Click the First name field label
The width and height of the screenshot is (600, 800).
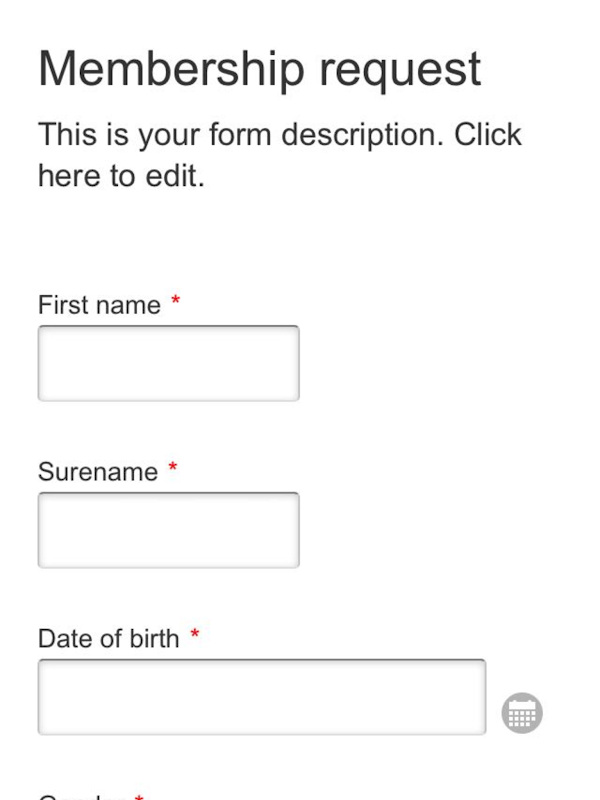point(99,305)
